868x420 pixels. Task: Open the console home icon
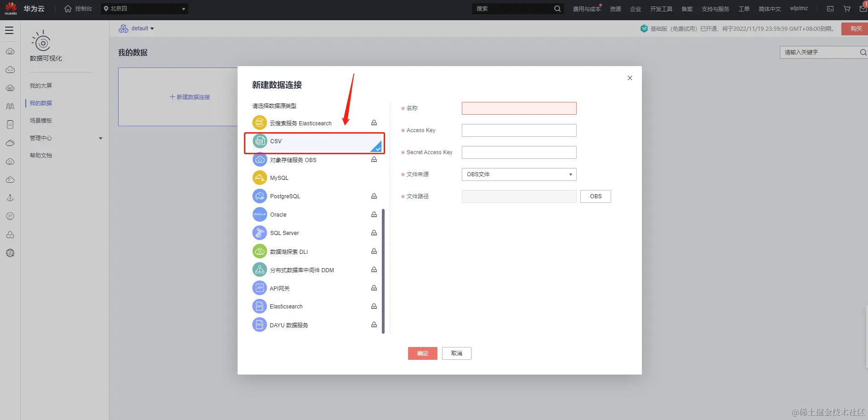click(x=68, y=9)
